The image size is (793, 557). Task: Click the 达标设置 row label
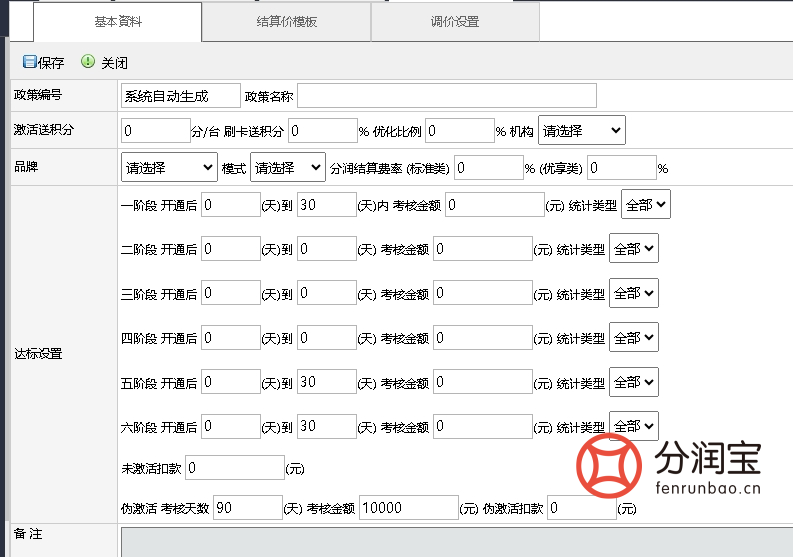(x=38, y=354)
